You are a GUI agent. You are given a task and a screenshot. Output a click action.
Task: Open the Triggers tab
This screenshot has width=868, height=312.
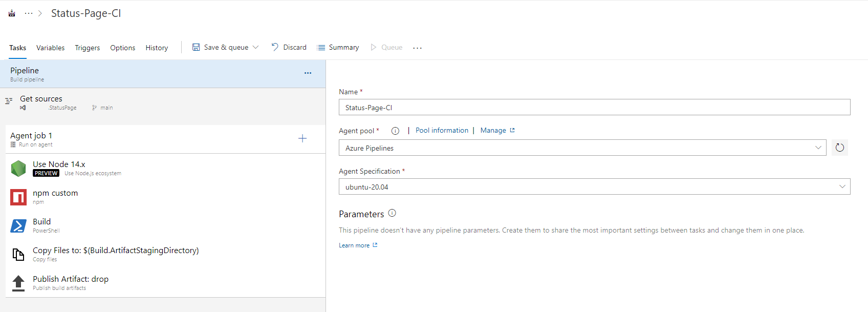88,48
